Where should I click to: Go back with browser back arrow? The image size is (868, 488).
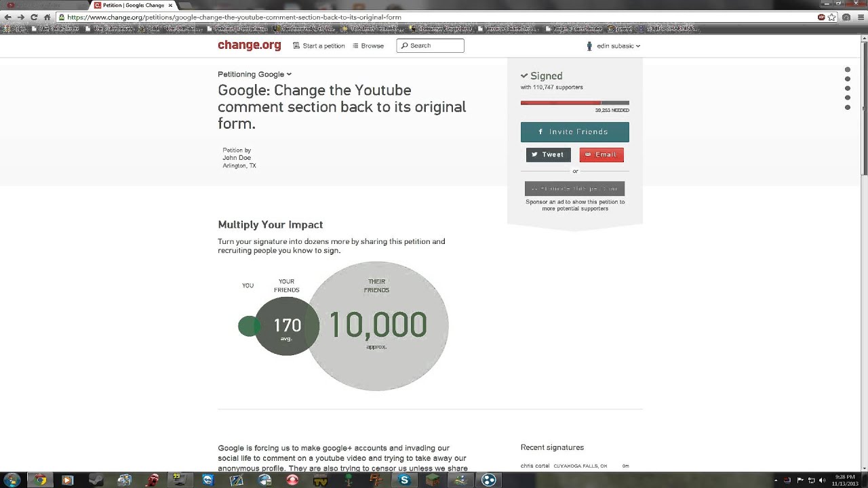tap(7, 17)
